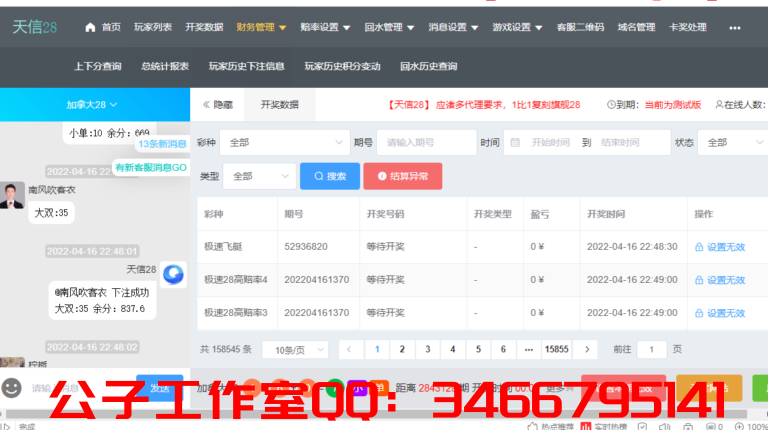Open the 类型 dropdown showing 全部

pos(260,176)
